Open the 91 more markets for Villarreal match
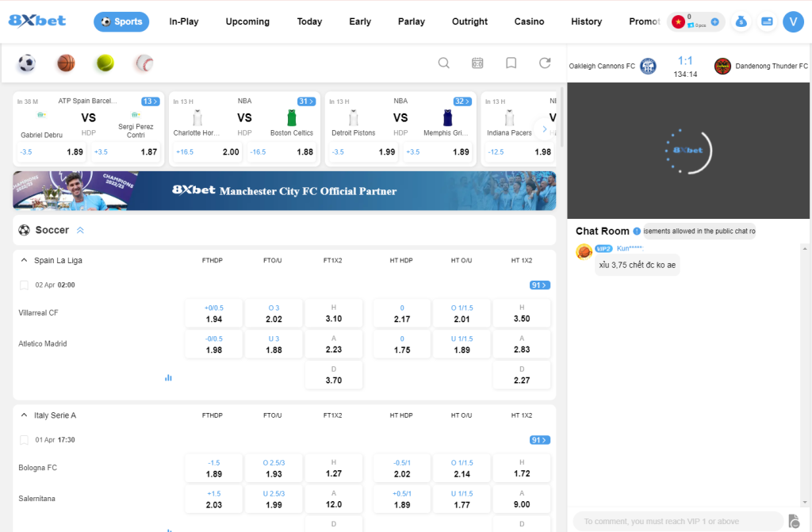 tap(540, 285)
